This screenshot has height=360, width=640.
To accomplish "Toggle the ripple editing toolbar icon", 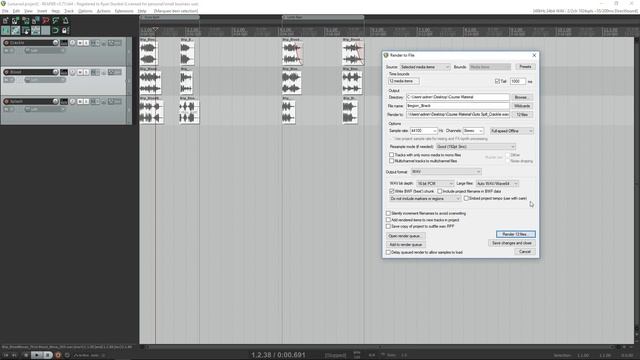I will coord(25,31).
